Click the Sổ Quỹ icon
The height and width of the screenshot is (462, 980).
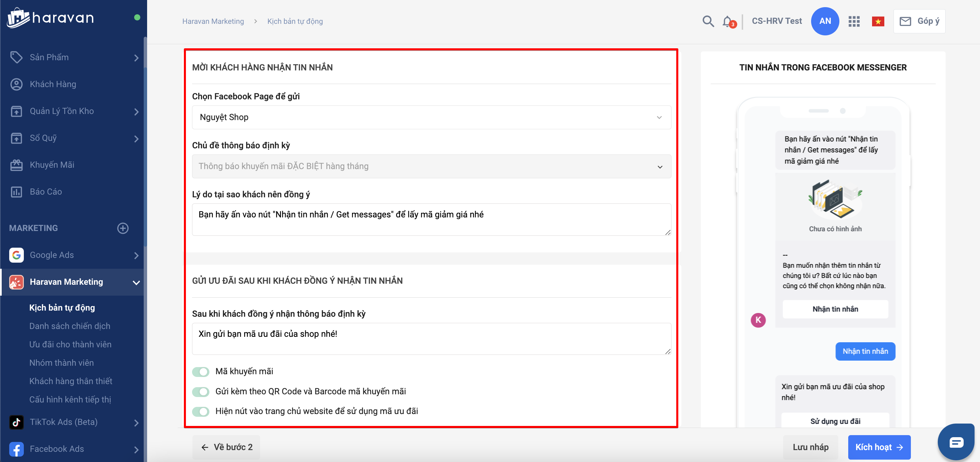point(16,138)
